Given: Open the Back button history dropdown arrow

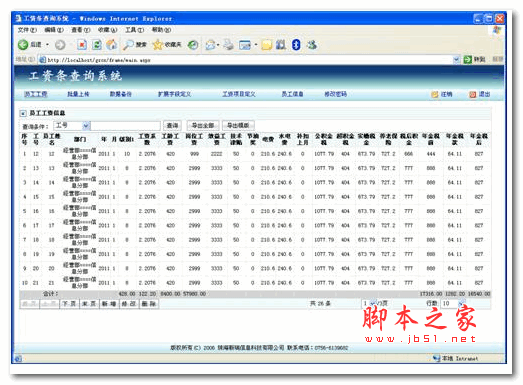Looking at the screenshot, I should (48, 45).
